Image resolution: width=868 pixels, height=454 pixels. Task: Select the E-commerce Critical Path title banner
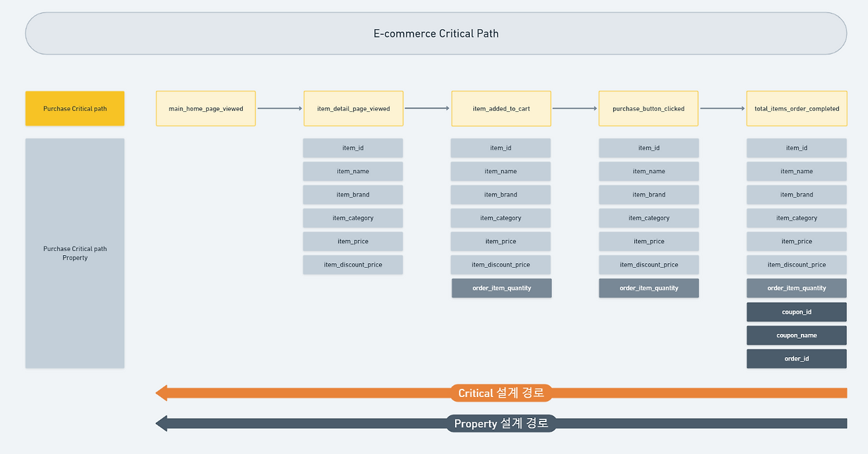pyautogui.click(x=435, y=33)
